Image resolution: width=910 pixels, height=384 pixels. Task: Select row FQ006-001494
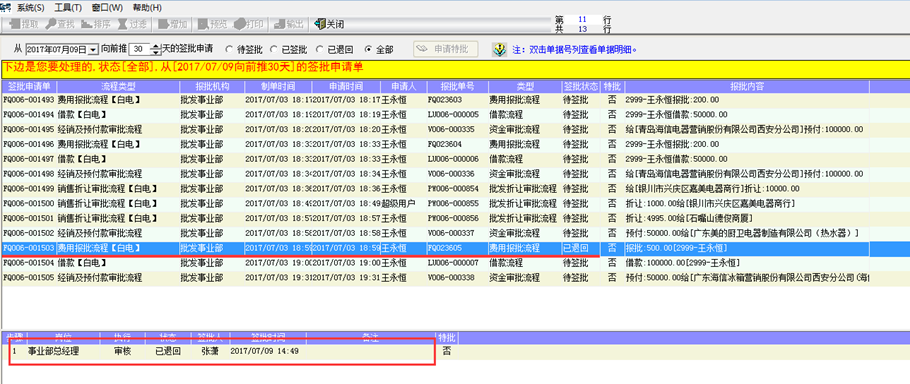[435, 115]
